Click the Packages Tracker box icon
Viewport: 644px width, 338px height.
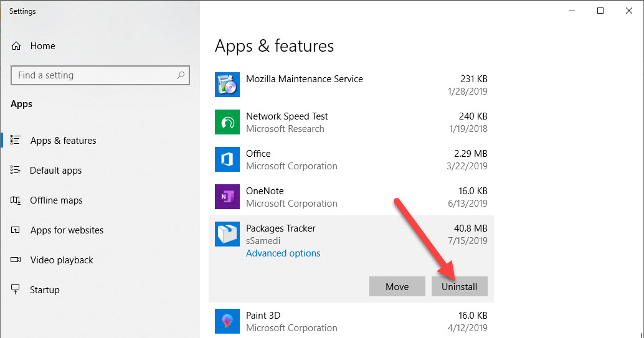click(x=227, y=234)
